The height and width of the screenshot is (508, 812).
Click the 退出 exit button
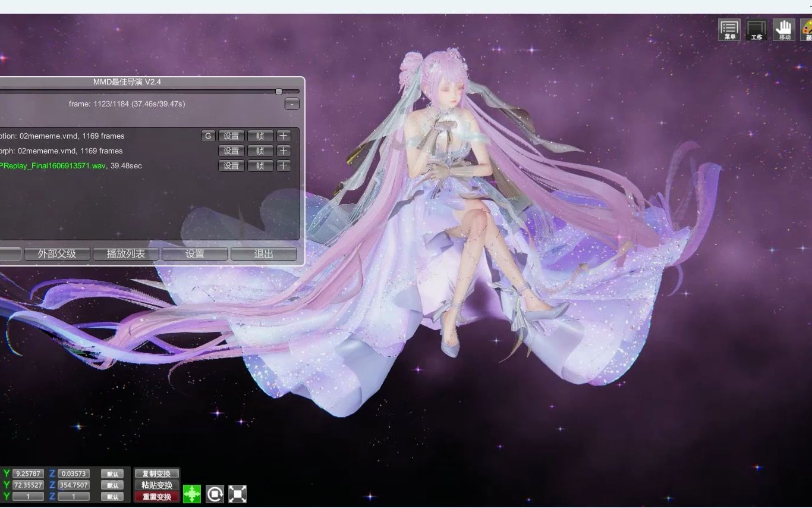coord(264,254)
